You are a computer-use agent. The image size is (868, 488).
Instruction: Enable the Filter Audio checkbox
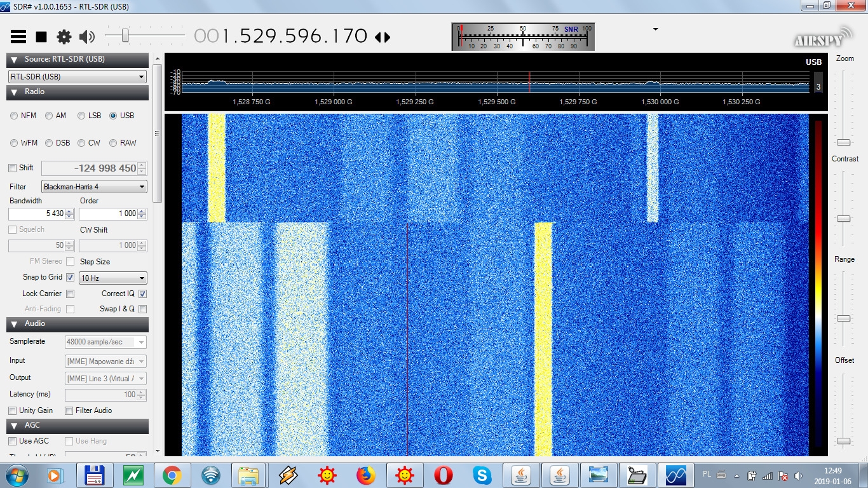[69, 410]
